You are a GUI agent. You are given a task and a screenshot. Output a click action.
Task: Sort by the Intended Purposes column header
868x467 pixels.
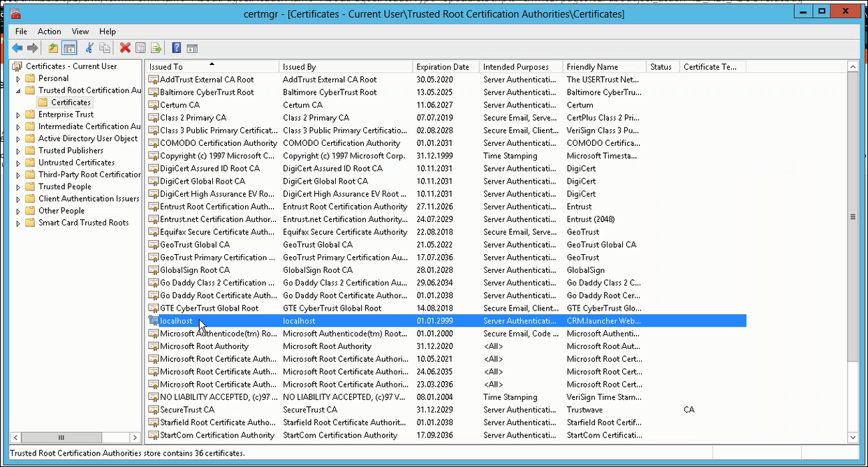521,67
